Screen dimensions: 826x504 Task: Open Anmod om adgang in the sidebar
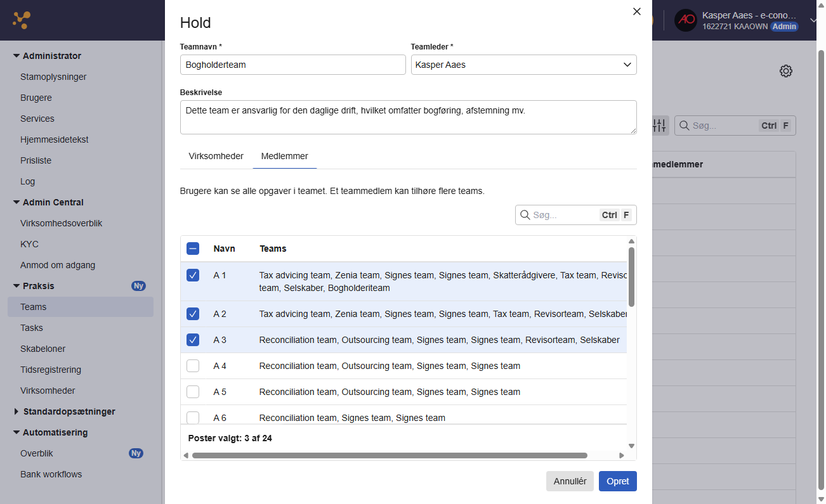pos(58,265)
